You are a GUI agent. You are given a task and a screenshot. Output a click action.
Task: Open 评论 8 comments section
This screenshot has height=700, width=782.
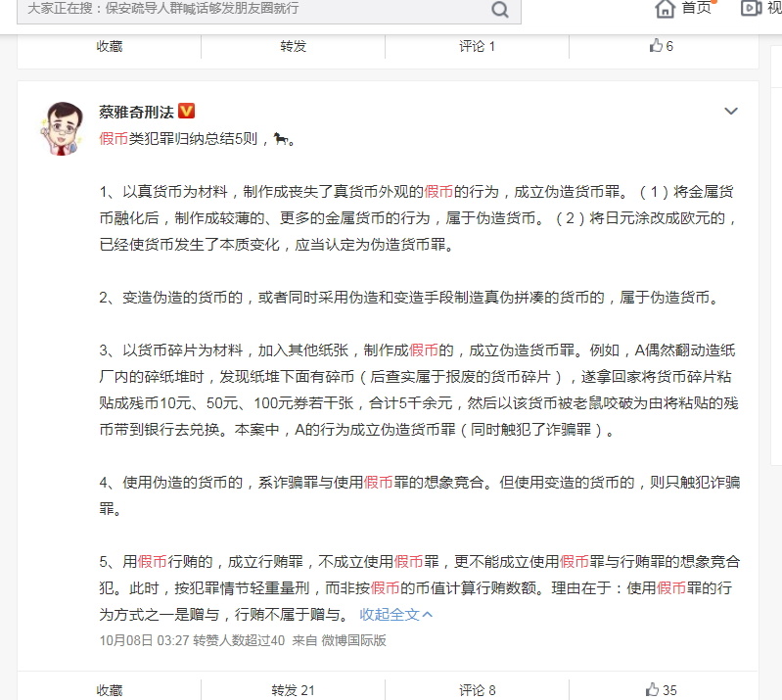pyautogui.click(x=477, y=690)
